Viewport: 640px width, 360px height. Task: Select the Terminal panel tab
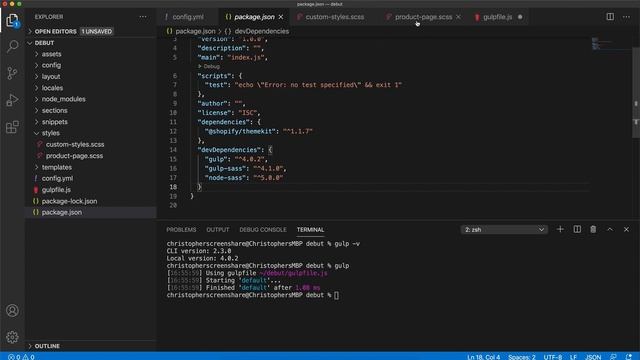pyautogui.click(x=311, y=230)
